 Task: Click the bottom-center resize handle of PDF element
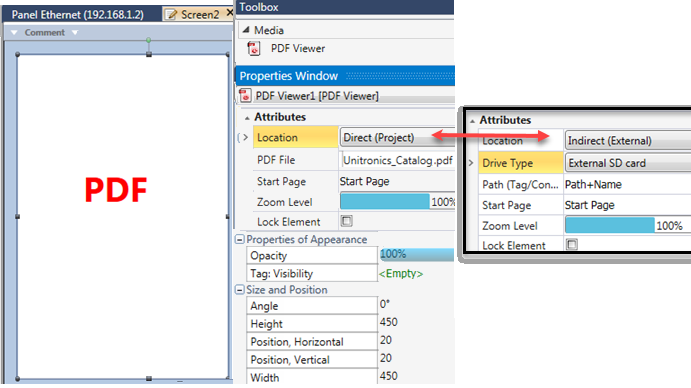(x=149, y=378)
